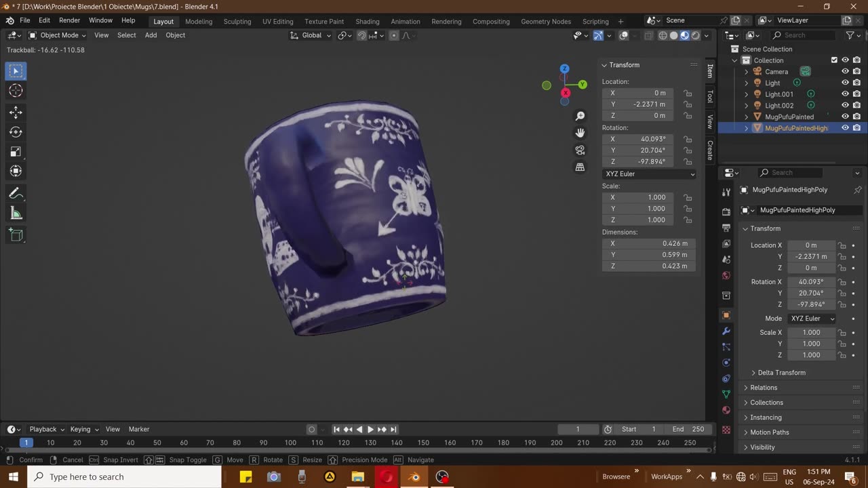The height and width of the screenshot is (488, 868).
Task: Click Windows taskbar search box
Action: (x=125, y=476)
